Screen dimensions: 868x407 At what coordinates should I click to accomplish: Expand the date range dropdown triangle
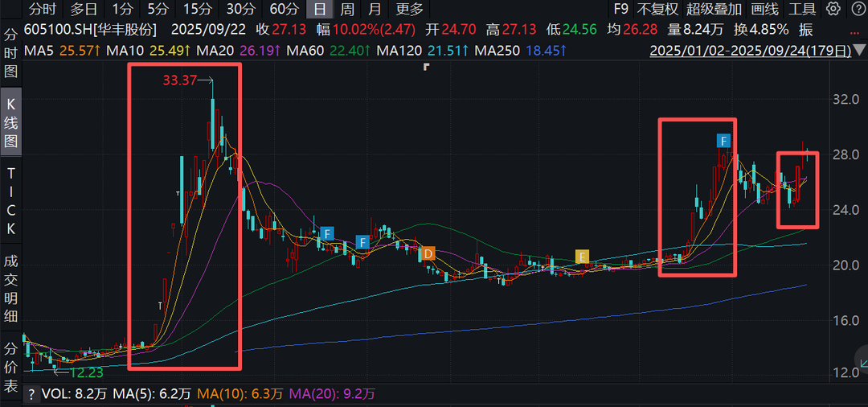click(x=859, y=51)
